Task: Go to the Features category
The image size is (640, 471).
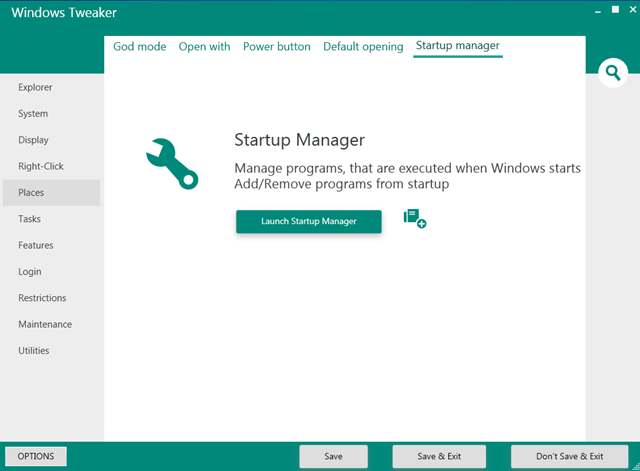Action: pyautogui.click(x=51, y=245)
